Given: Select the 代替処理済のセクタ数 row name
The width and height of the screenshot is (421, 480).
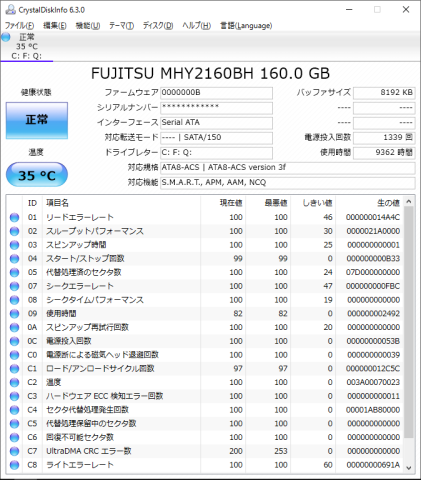Looking at the screenshot, I should pos(84,272).
